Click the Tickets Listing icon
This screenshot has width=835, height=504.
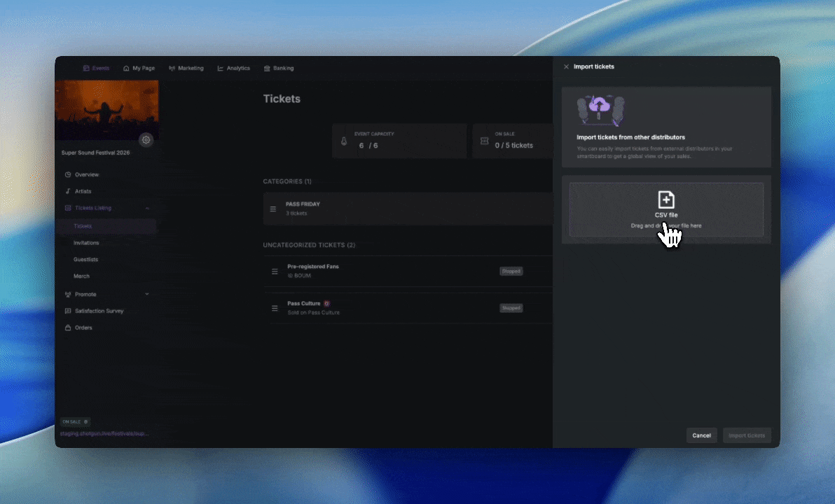point(68,208)
